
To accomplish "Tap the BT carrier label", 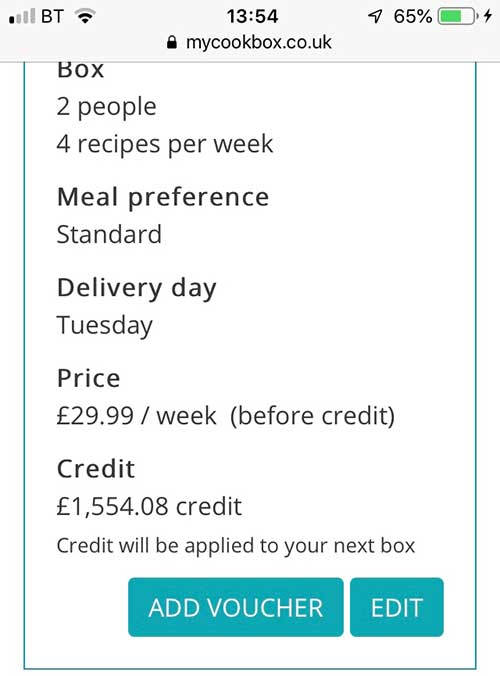I will tap(52, 17).
